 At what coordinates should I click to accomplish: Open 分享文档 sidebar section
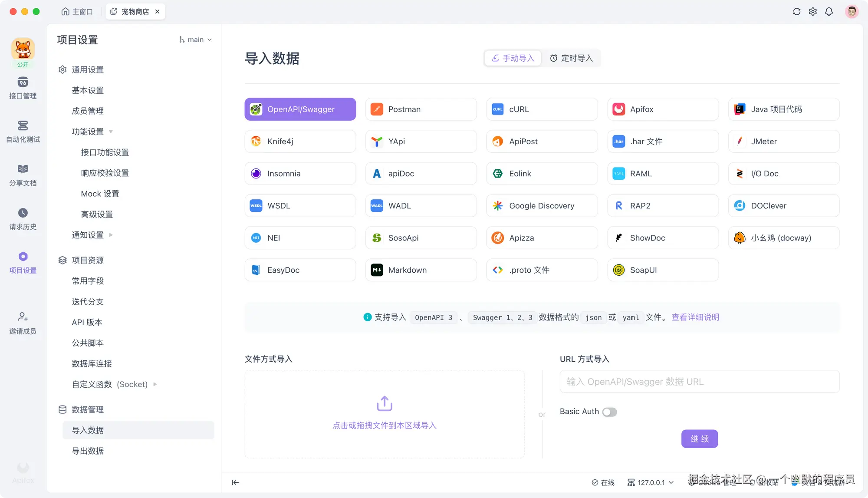tap(23, 175)
